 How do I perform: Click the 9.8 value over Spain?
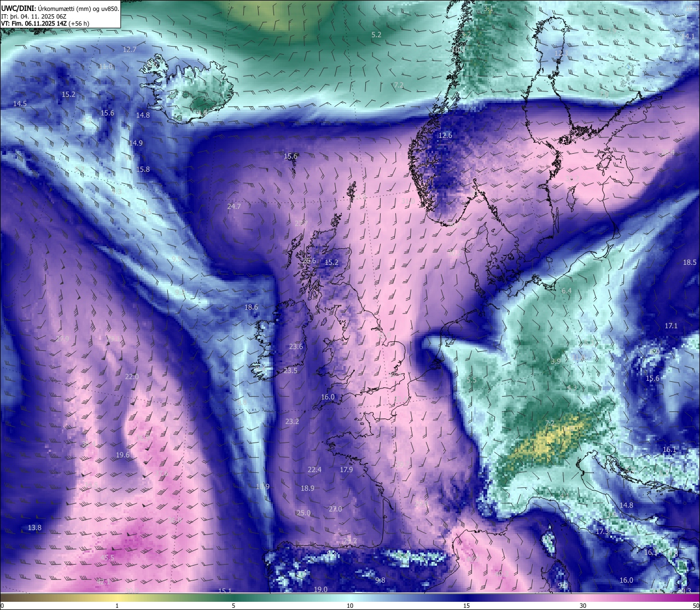coord(380,580)
